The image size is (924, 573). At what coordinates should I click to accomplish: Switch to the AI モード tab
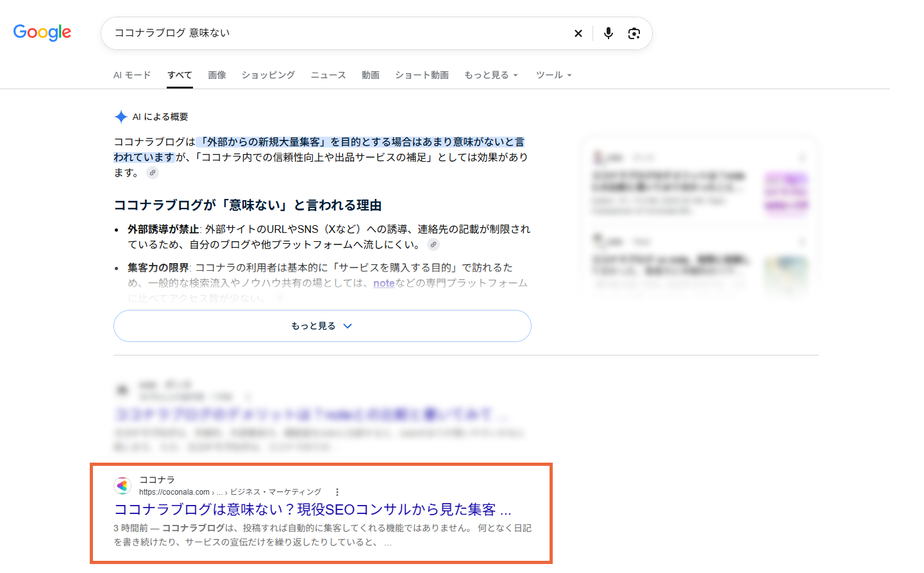pos(132,75)
